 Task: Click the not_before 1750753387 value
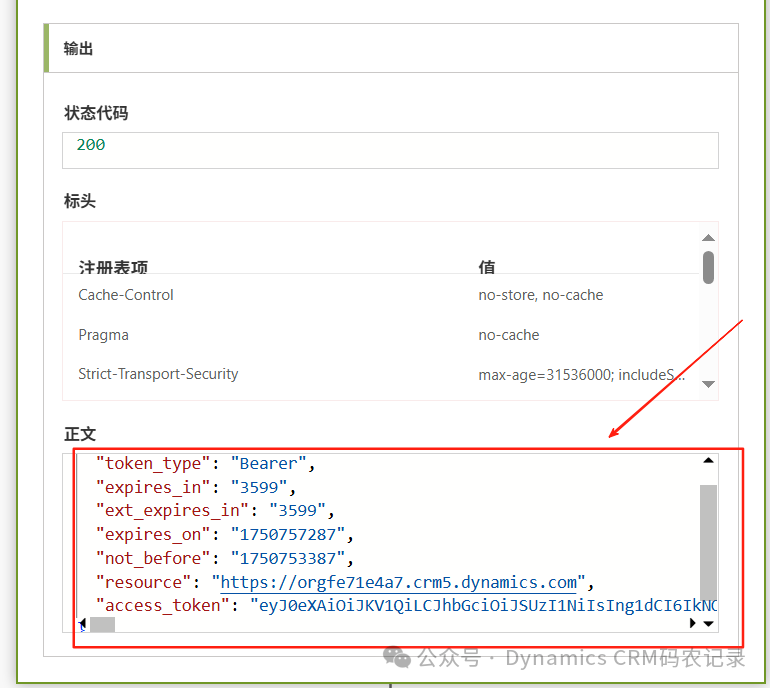point(288,558)
